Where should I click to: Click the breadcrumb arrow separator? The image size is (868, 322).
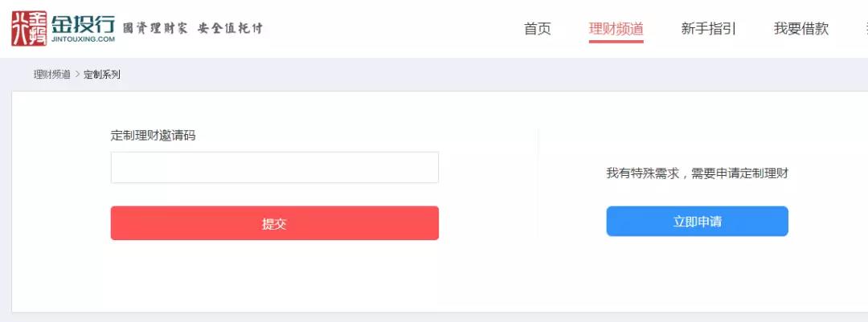(x=77, y=75)
